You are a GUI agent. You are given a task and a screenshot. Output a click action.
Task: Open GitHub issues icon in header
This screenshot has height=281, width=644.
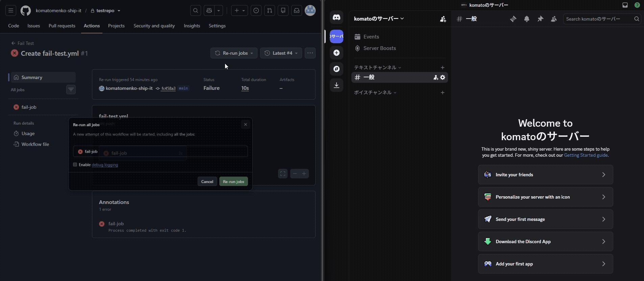click(256, 11)
